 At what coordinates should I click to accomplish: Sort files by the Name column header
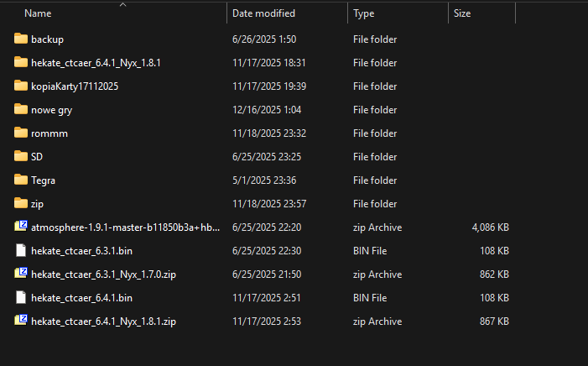[x=38, y=13]
